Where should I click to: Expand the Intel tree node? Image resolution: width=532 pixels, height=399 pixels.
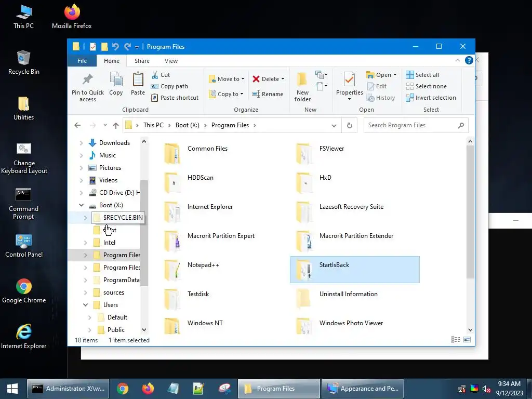[x=86, y=243]
